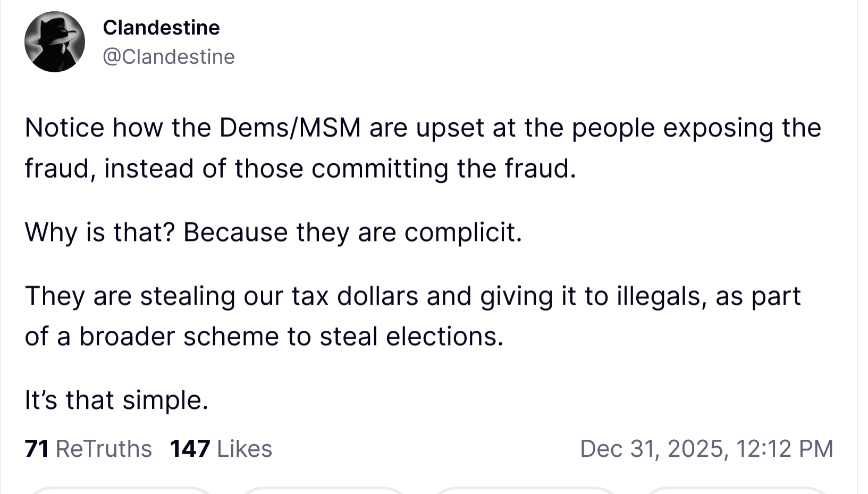The height and width of the screenshot is (494, 868).
Task: Open the 147 Likes list
Action: click(221, 449)
